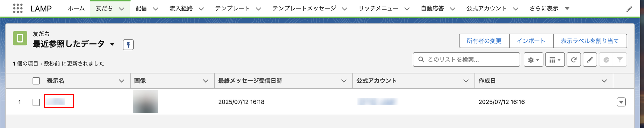Check the row 1 checkbox
This screenshot has width=644, height=128.
[x=36, y=102]
